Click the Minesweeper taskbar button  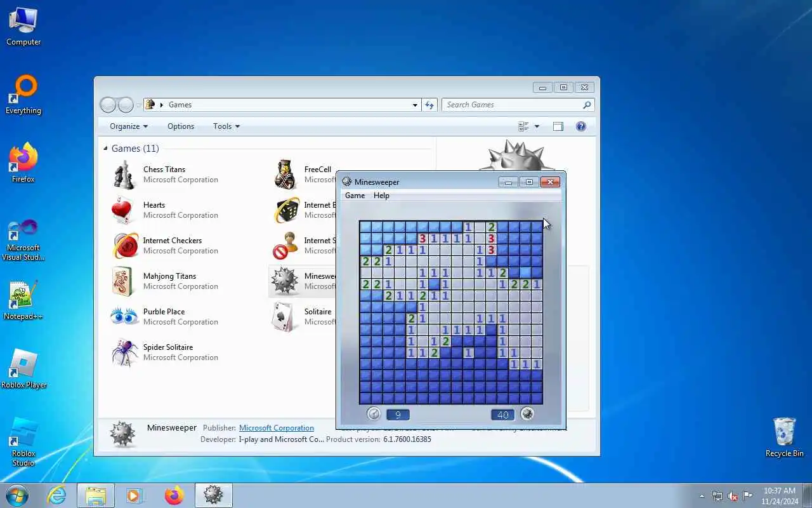coord(213,495)
